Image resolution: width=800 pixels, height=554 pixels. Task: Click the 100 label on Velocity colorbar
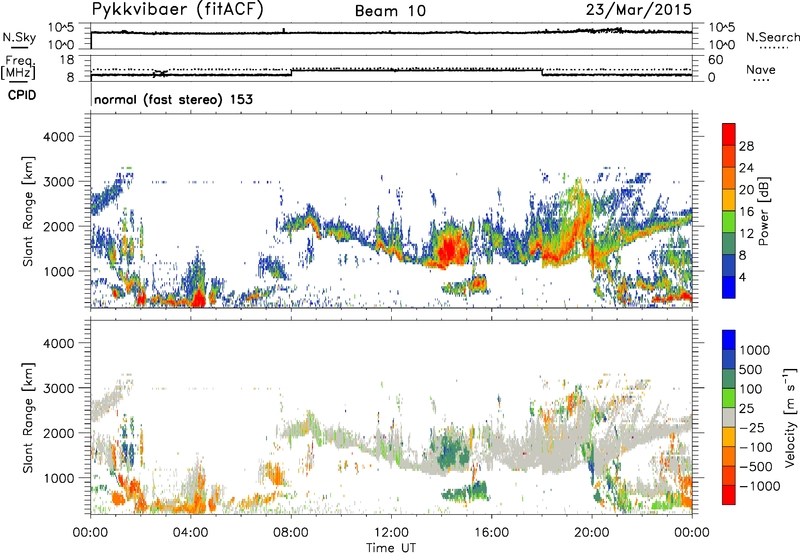click(751, 389)
